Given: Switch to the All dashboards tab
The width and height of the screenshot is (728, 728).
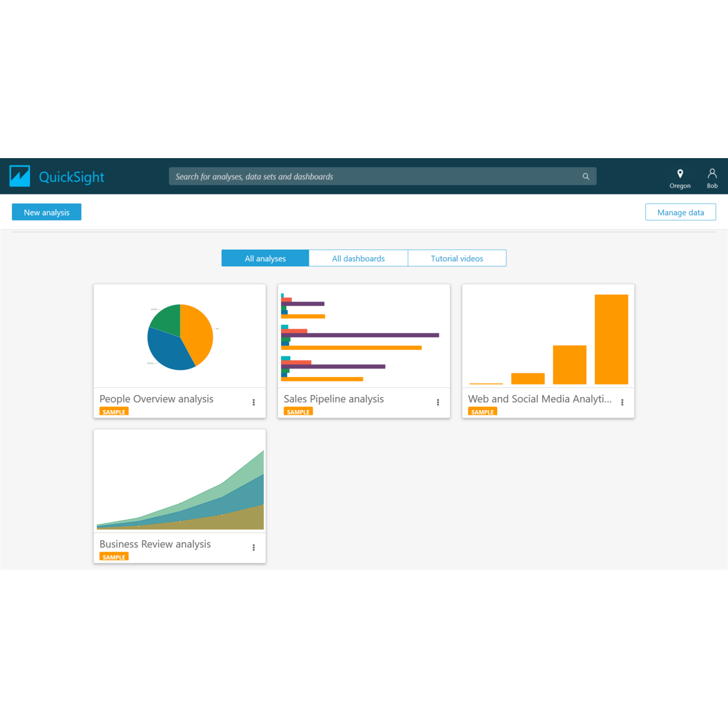Looking at the screenshot, I should [358, 258].
